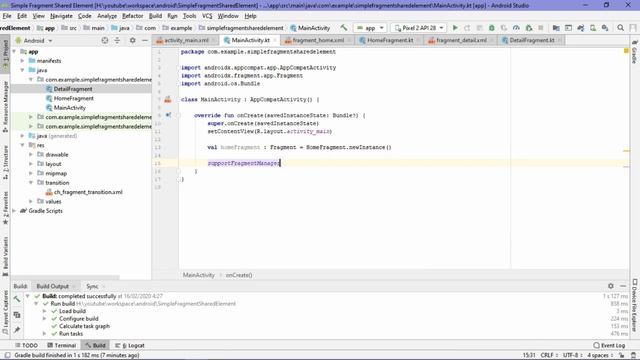
Task: Open the VCS menu
Action: tap(207, 16)
